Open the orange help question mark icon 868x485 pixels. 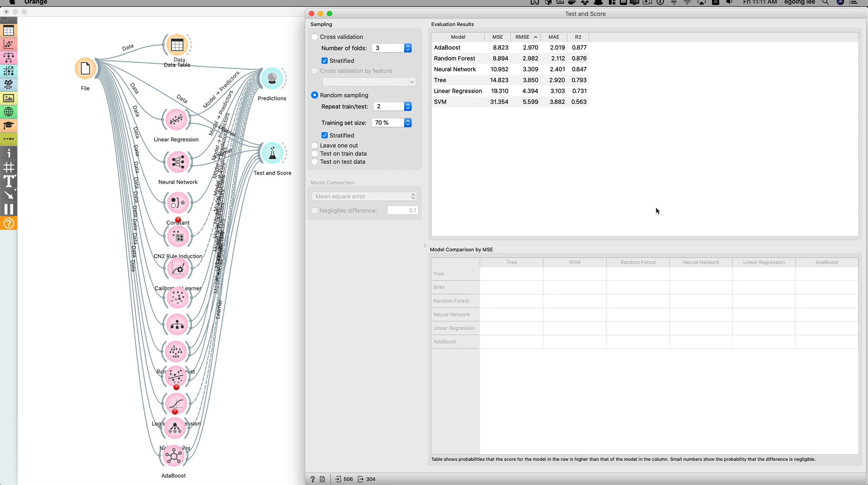9,223
